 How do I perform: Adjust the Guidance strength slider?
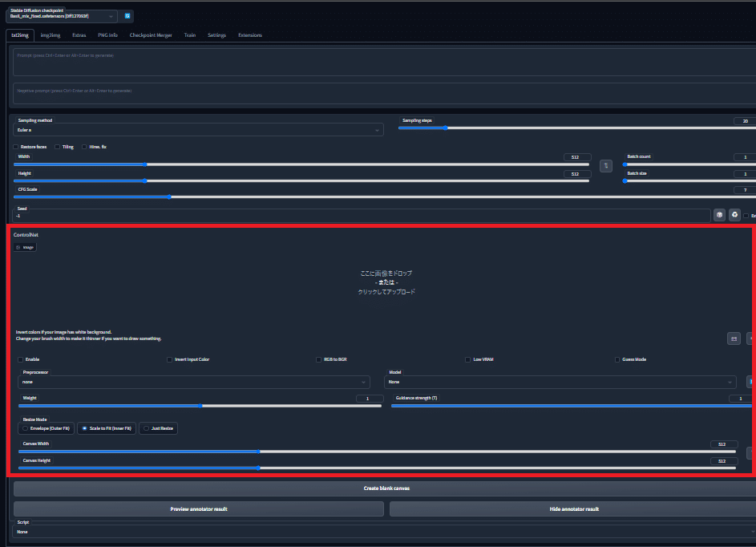coord(572,406)
